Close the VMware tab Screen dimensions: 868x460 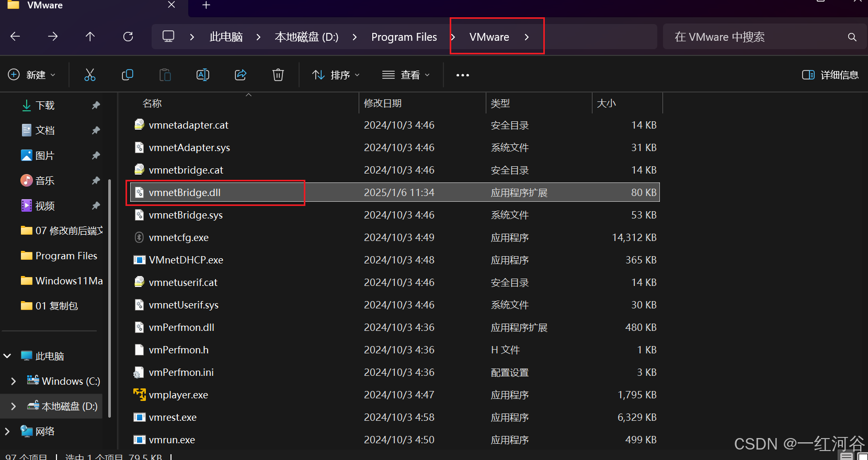172,5
